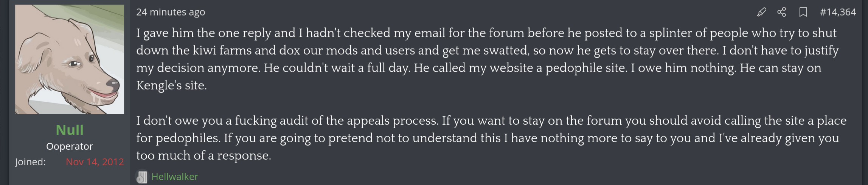Click the join date Nov 14, 2012
Screen dimensions: 868x185
point(95,162)
